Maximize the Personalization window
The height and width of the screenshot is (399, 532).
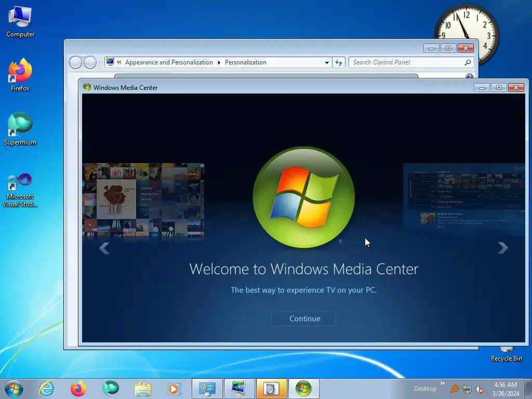click(x=448, y=48)
